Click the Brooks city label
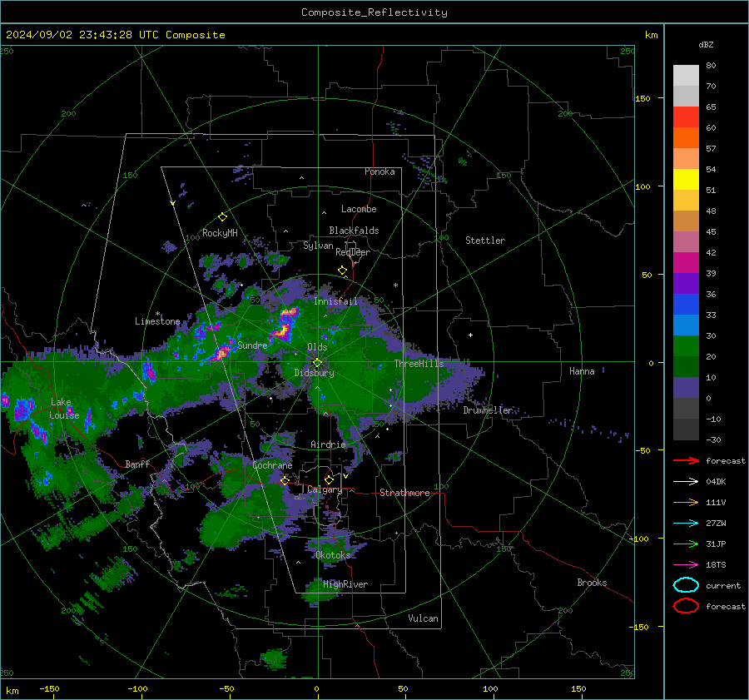Image resolution: width=749 pixels, height=700 pixels. pos(592,583)
